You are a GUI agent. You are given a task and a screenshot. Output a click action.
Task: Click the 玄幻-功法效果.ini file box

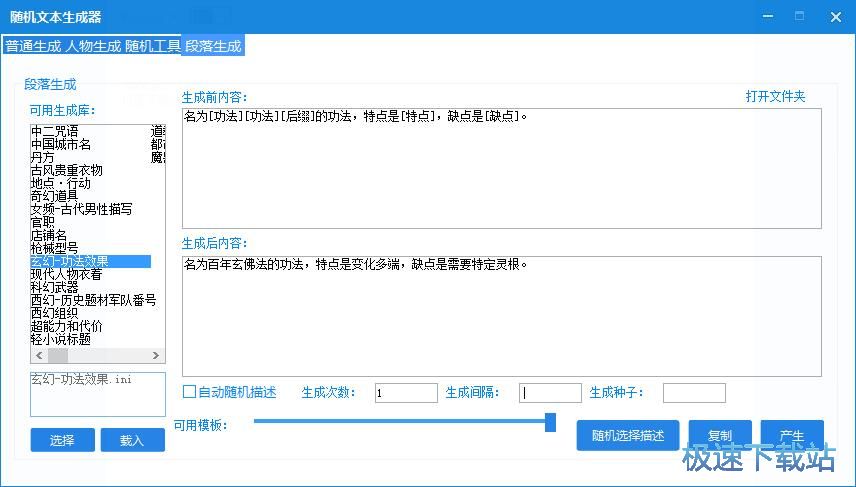point(98,394)
